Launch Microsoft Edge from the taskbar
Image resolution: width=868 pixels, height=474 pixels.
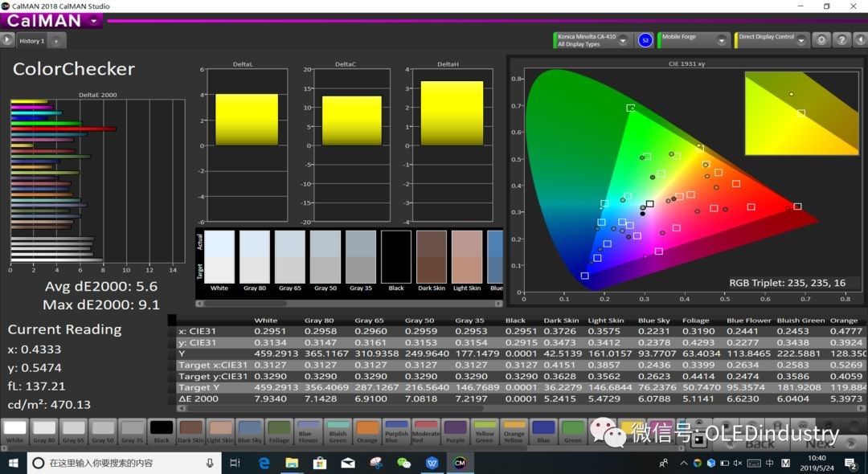(x=264, y=463)
